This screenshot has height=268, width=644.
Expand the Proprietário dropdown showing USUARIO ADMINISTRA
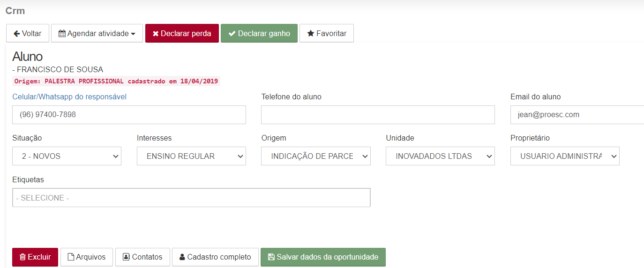click(x=565, y=156)
